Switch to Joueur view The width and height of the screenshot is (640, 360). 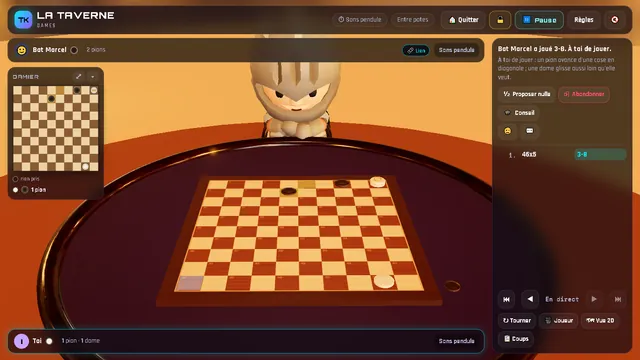(x=559, y=320)
